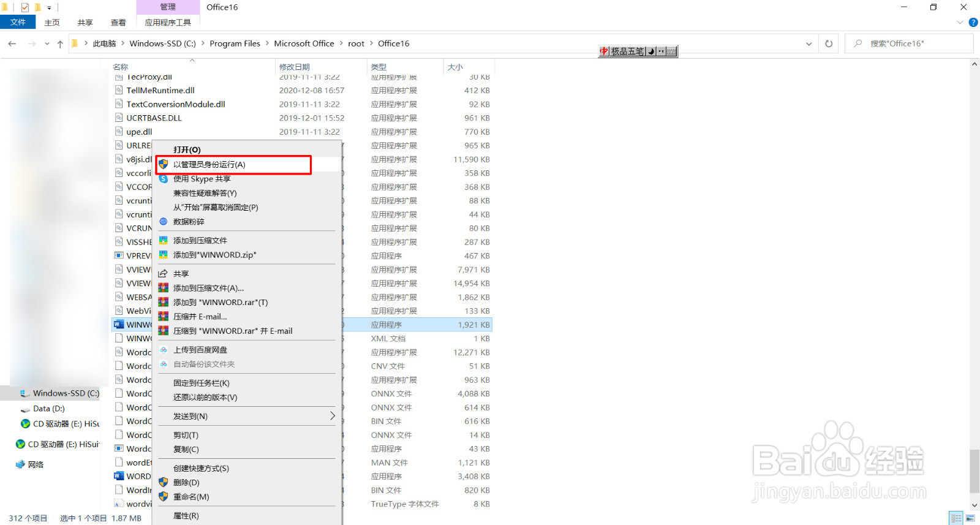Open recent locations dropdown arrow
Screen dimensions: 980x525
47,43
